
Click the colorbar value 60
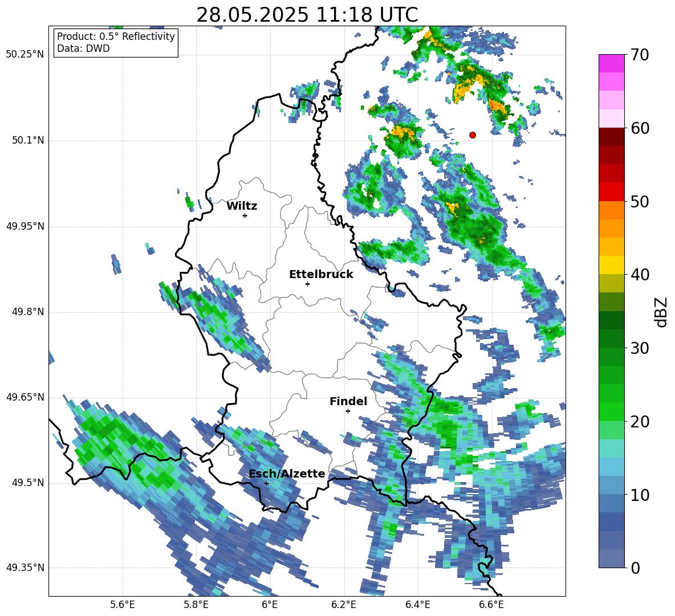pos(640,128)
